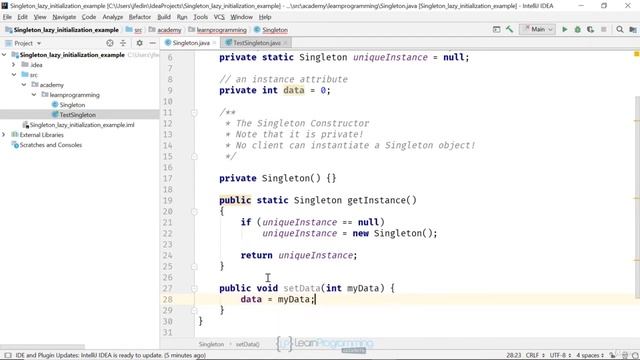Open the View menu
Image resolution: width=640 pixels, height=360 pixels.
click(40, 17)
